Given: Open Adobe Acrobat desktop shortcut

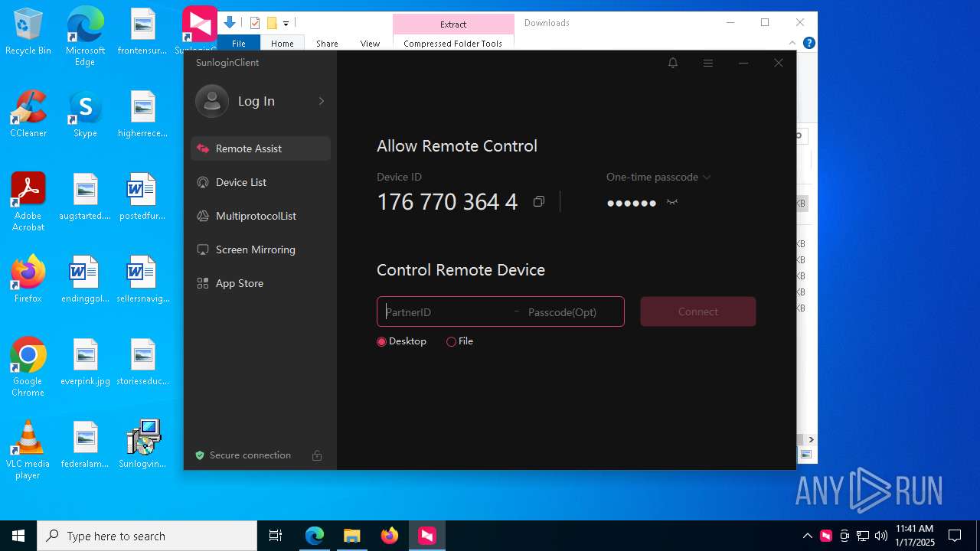Looking at the screenshot, I should coord(28,202).
